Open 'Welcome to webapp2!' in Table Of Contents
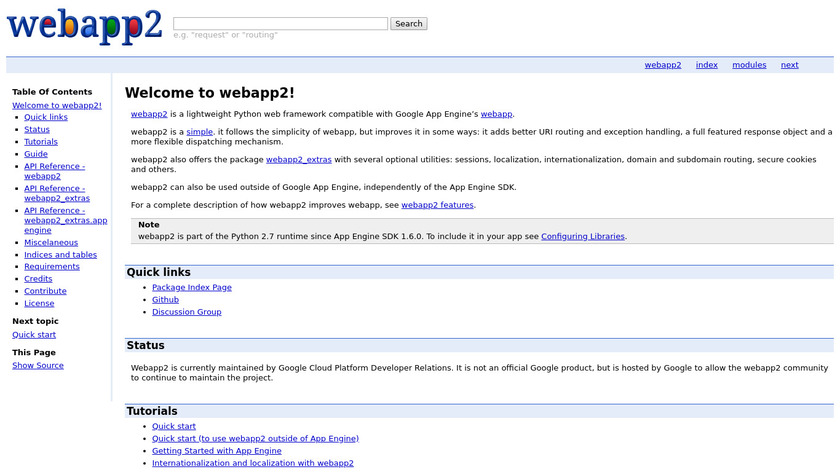The image size is (840, 472). (x=57, y=106)
